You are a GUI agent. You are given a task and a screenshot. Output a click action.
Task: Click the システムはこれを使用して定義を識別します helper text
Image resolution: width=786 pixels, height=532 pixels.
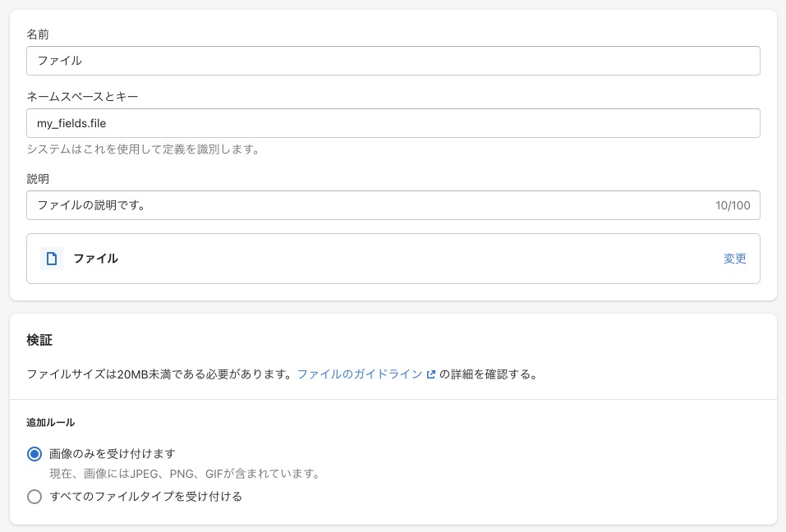144,149
